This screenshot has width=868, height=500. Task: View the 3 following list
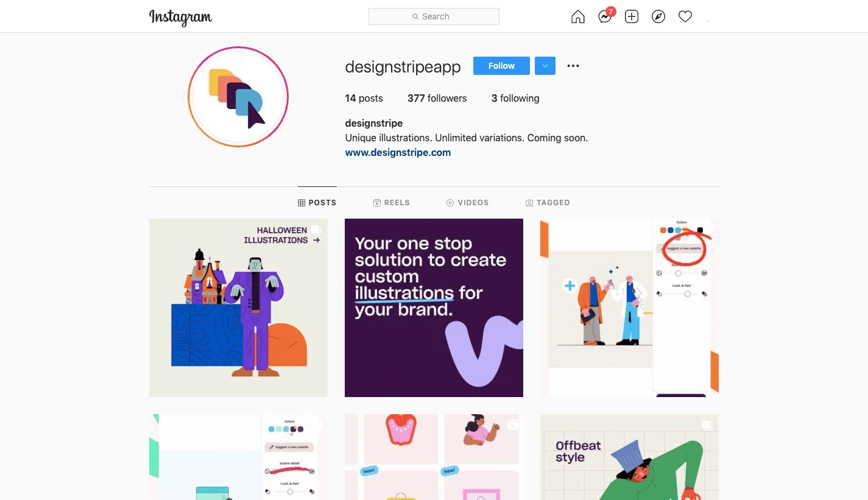click(515, 98)
